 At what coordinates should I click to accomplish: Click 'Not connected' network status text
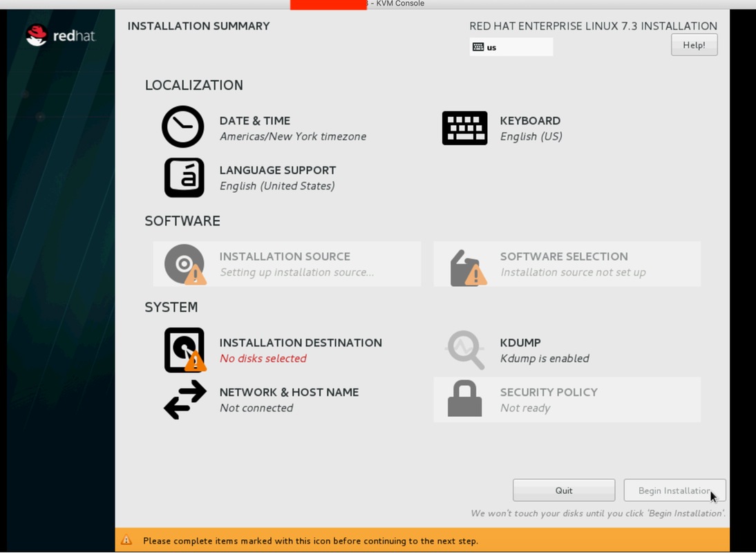pyautogui.click(x=256, y=408)
